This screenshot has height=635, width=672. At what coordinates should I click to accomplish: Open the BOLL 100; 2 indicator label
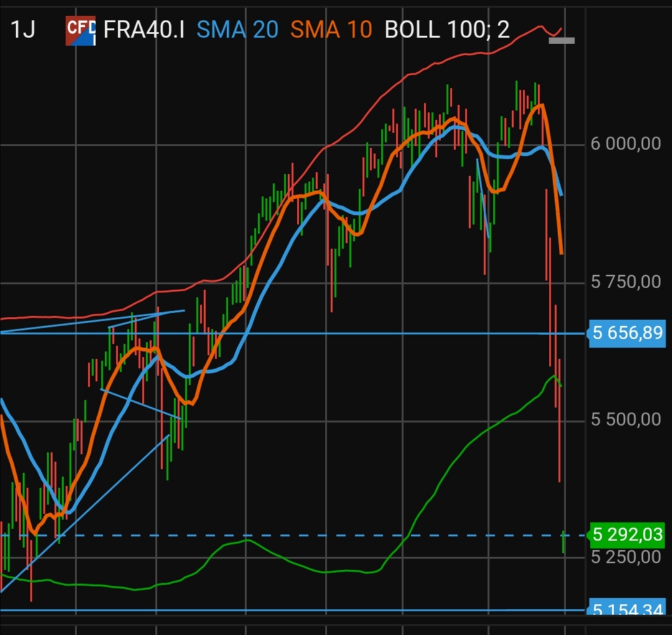[447, 30]
